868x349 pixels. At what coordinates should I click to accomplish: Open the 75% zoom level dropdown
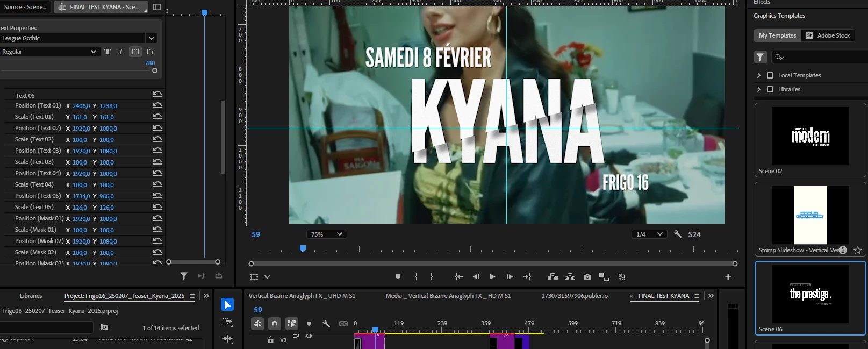(327, 234)
